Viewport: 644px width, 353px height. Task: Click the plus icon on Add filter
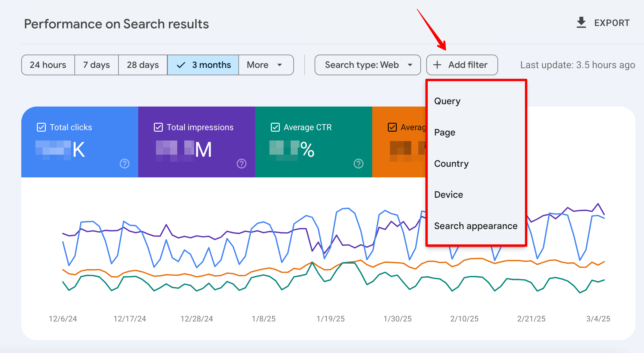coord(437,65)
